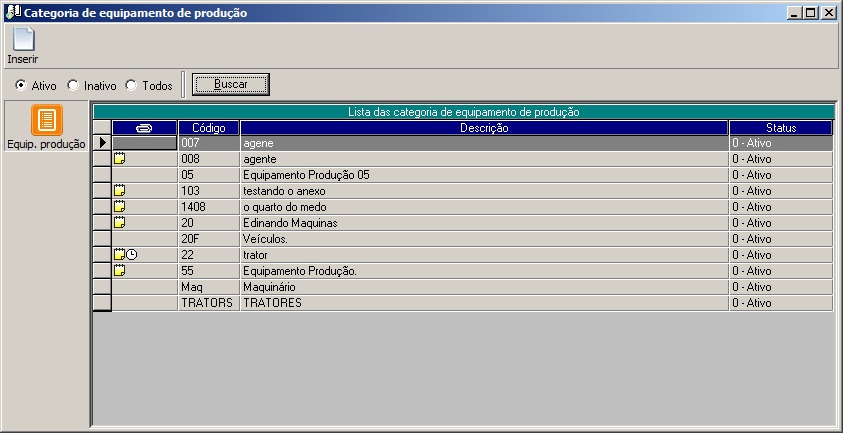
Task: Click row selector for Maq row
Action: [102, 287]
